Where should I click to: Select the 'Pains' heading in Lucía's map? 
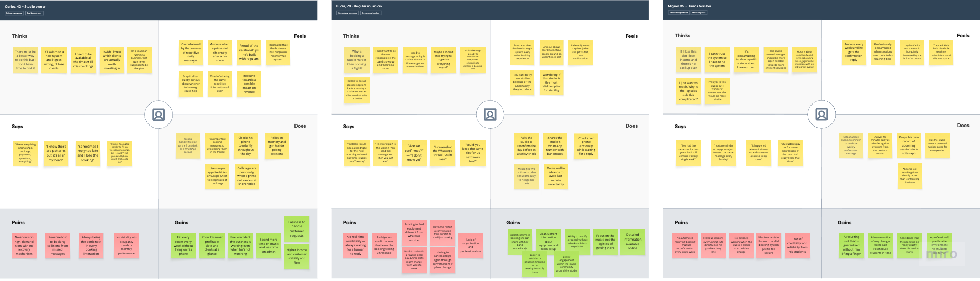tap(350, 223)
